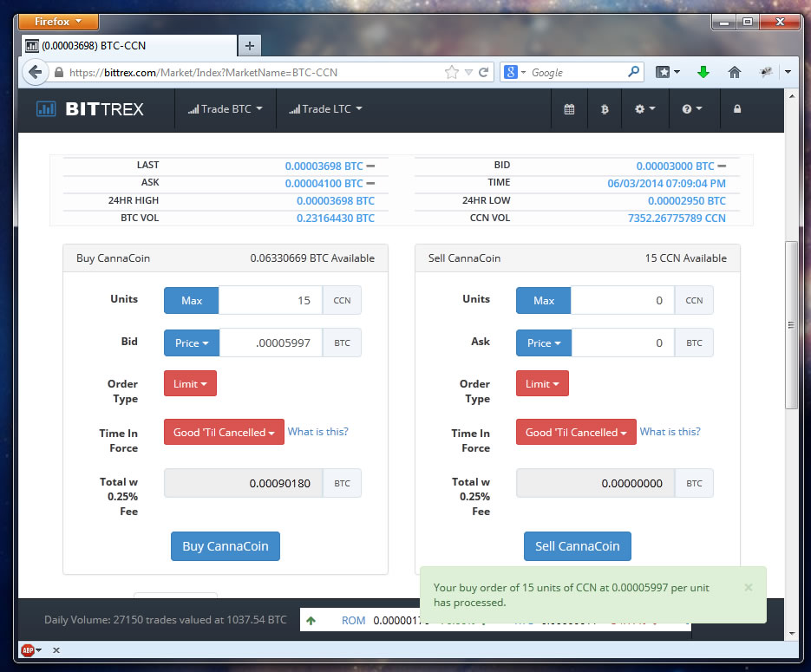Click 15 CCN Available balance
This screenshot has width=811, height=672.
point(686,258)
